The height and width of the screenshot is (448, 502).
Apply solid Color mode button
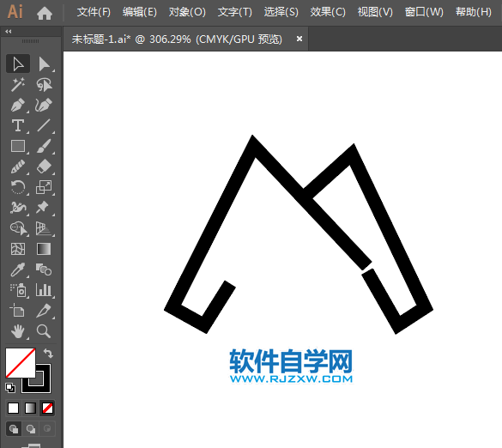(13, 409)
